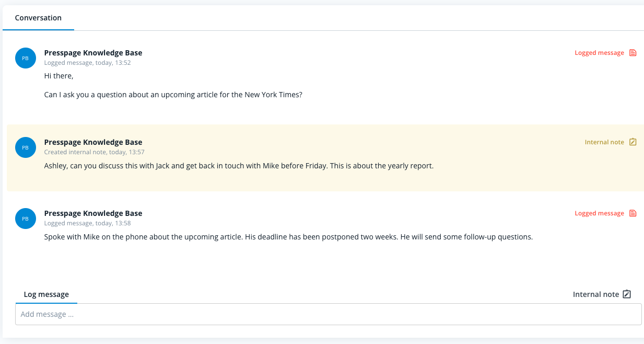
Task: Click the red Logged message label at 13:58
Action: (x=599, y=213)
